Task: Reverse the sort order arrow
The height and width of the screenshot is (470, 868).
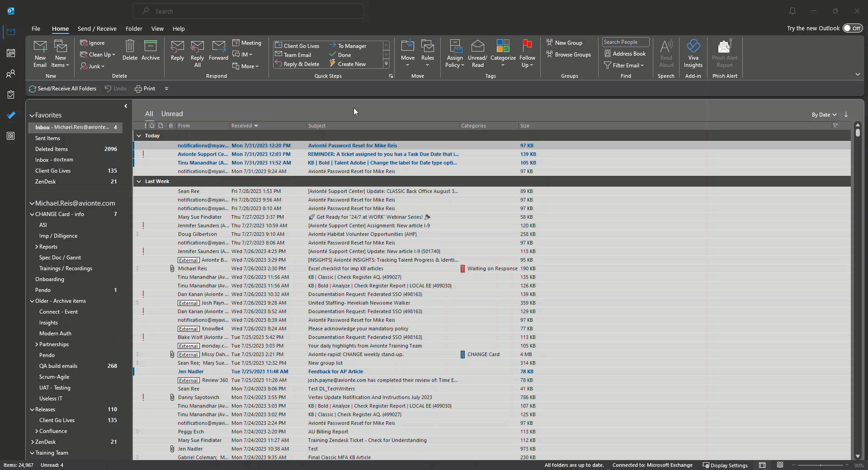Action: pos(846,114)
